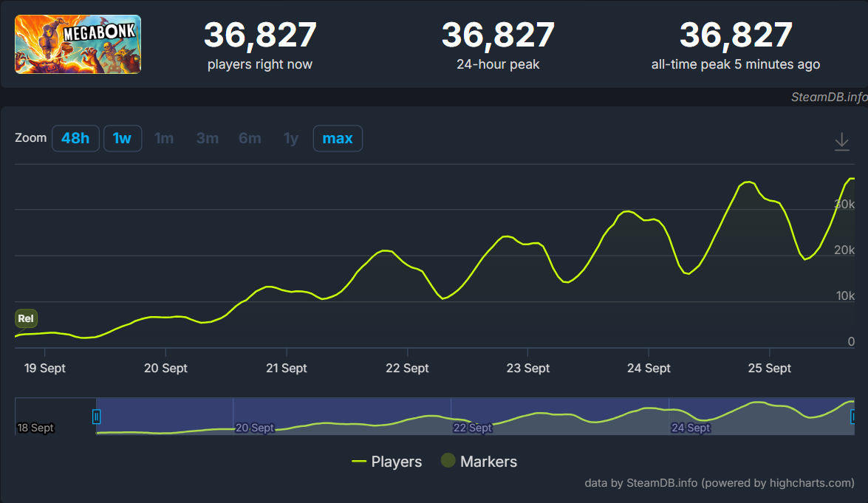Click the right navigator range handle
The height and width of the screenshot is (503, 868).
(x=852, y=417)
